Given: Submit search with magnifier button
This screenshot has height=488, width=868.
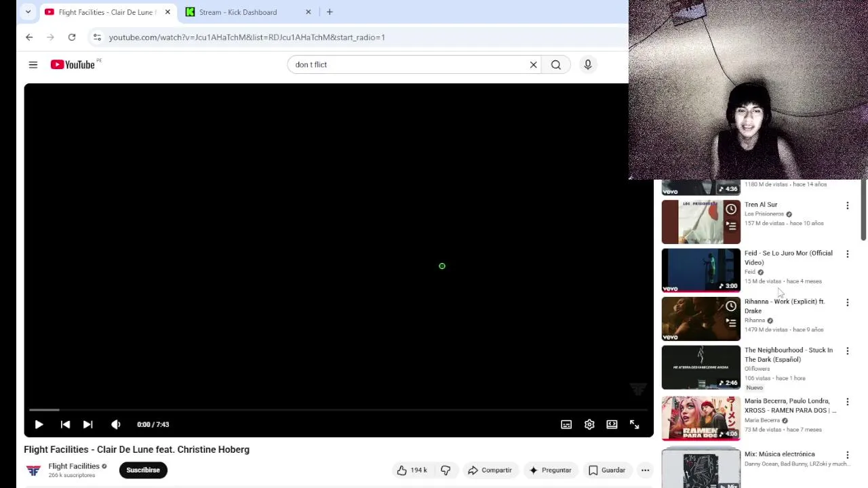Looking at the screenshot, I should 556,64.
